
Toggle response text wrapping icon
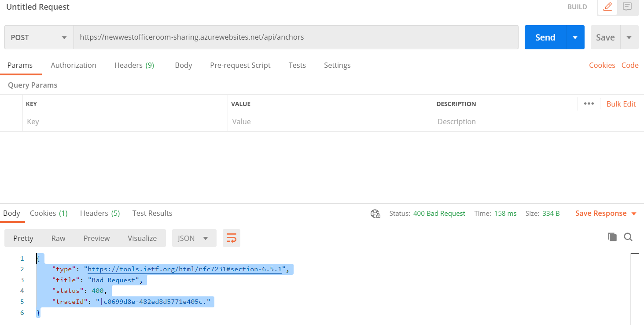click(x=231, y=237)
